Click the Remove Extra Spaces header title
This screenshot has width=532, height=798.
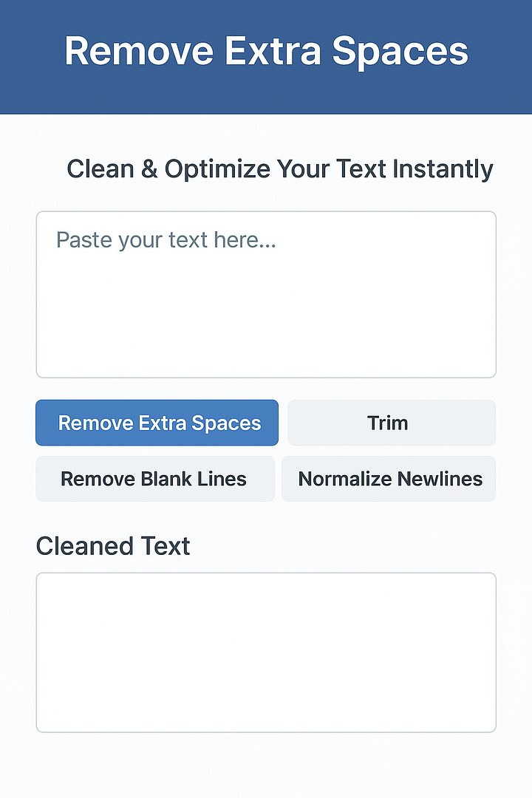point(266,51)
